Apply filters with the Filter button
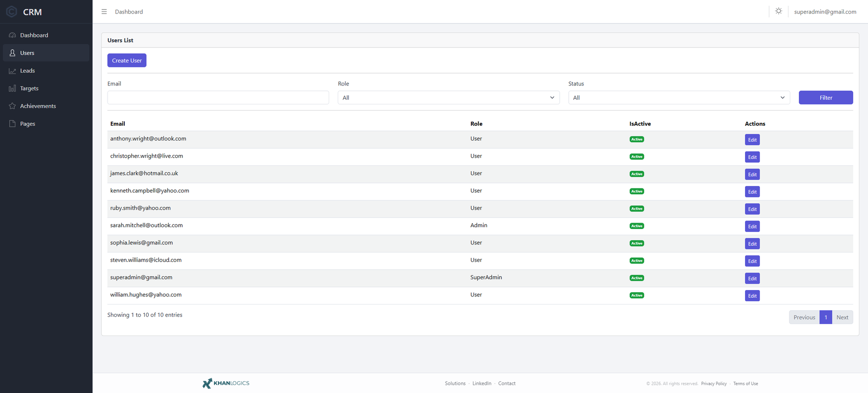Screen dimensions: 868x393 (826, 98)
